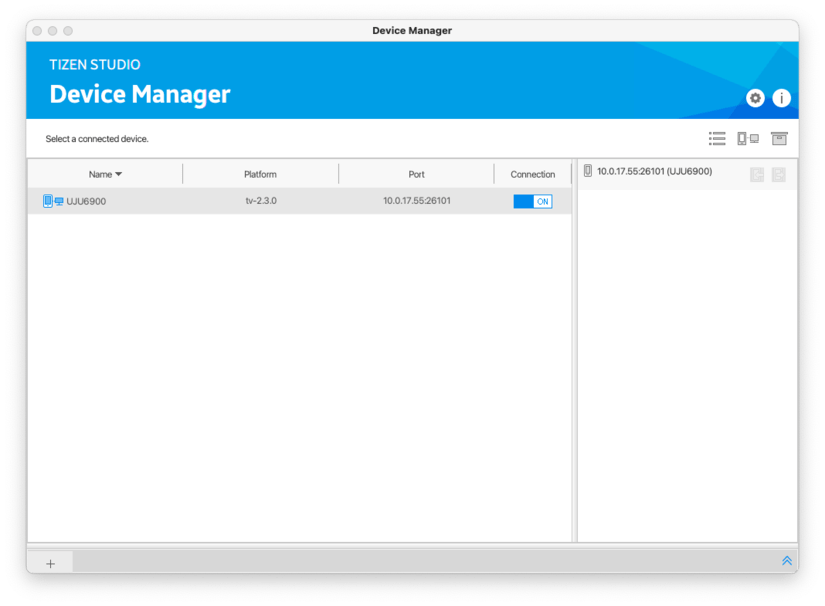The width and height of the screenshot is (825, 606).
Task: Click the Platform column header
Action: (260, 174)
